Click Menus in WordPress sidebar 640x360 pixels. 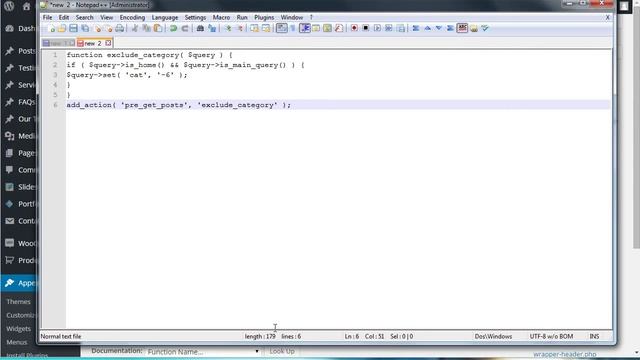17,342
